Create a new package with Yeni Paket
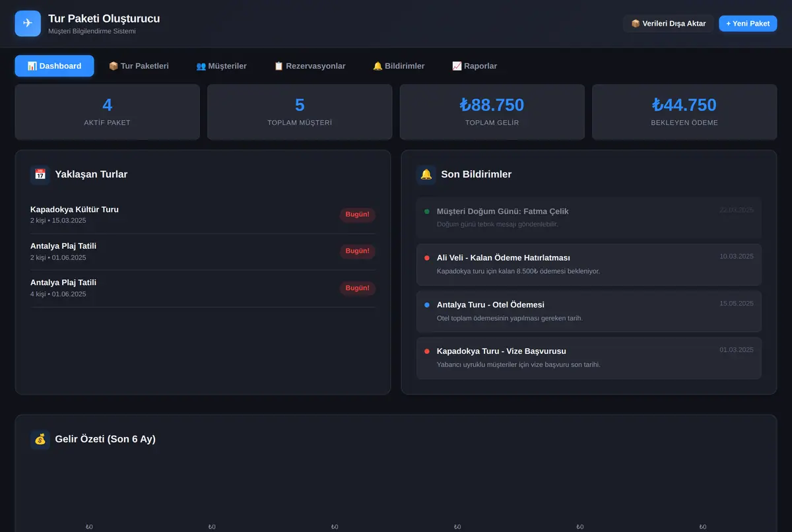The height and width of the screenshot is (532, 792). pyautogui.click(x=748, y=24)
